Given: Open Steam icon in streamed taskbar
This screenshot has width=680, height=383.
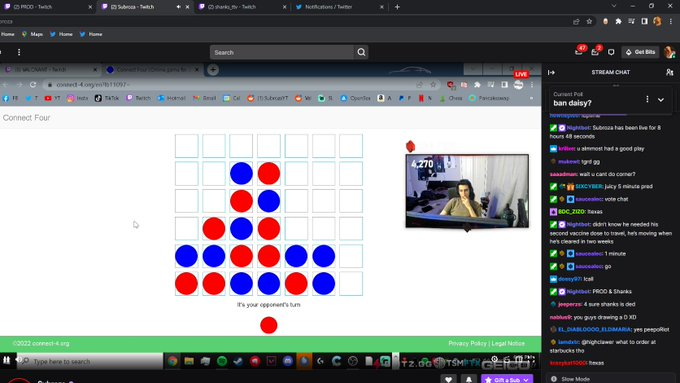Looking at the screenshot, I should [238, 361].
